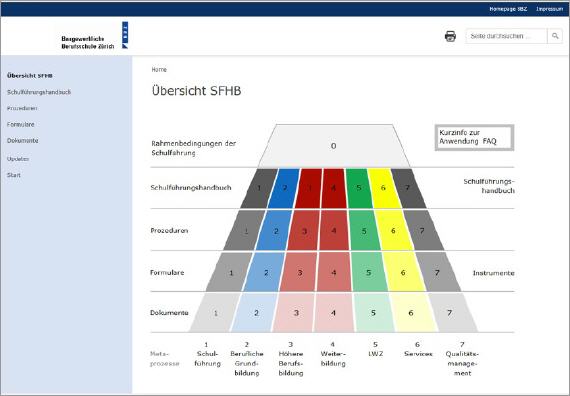The width and height of the screenshot is (570, 396).
Task: Go to Updates in the sidebar
Action: 18,159
